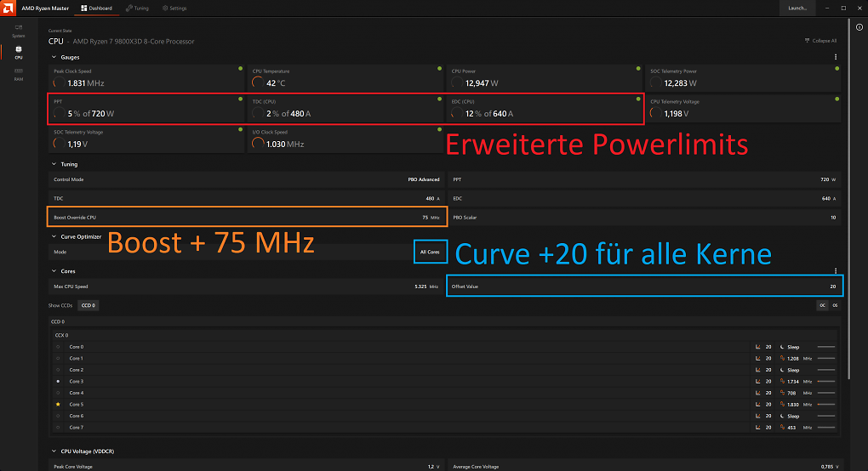Click the Control Mode PBO Advanced row
The image size is (868, 471).
(x=246, y=179)
